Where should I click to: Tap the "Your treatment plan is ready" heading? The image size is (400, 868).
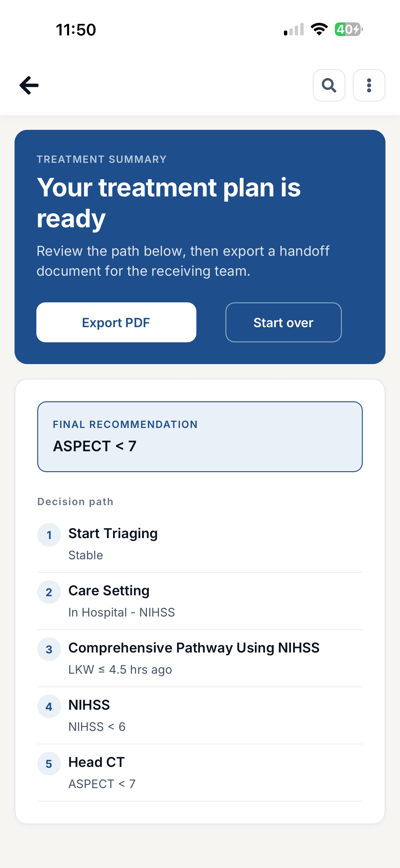(x=168, y=202)
